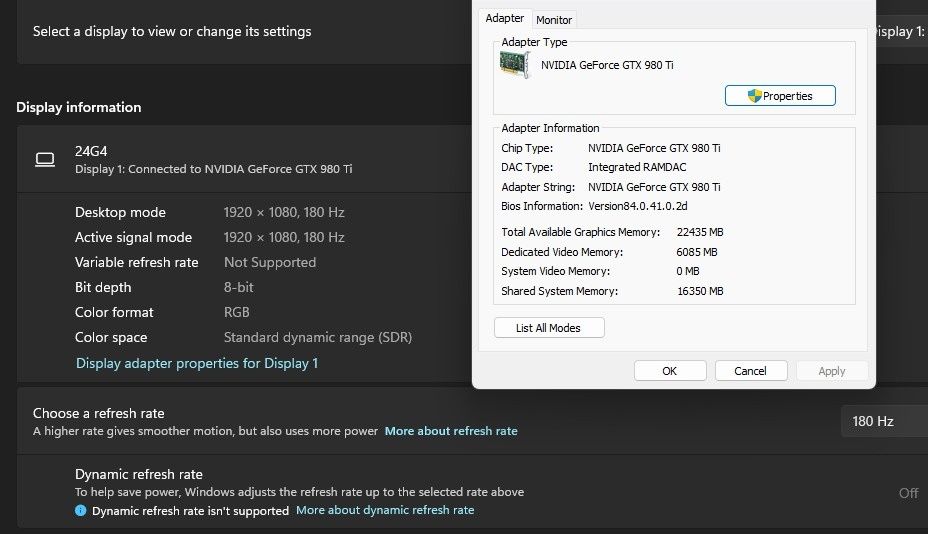Click Cancel in adapter dialog
Image resolution: width=928 pixels, height=534 pixels.
[x=750, y=371]
